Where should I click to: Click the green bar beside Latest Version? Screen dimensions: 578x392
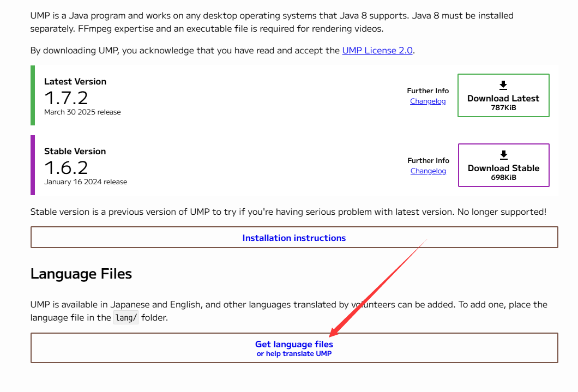[33, 95]
